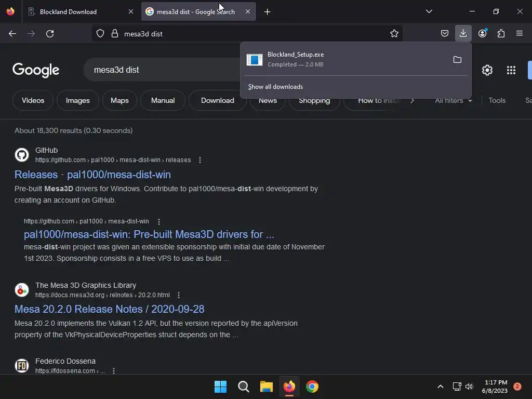The image size is (532, 399).
Task: Open notifications badge showing 2
Action: pos(517,387)
